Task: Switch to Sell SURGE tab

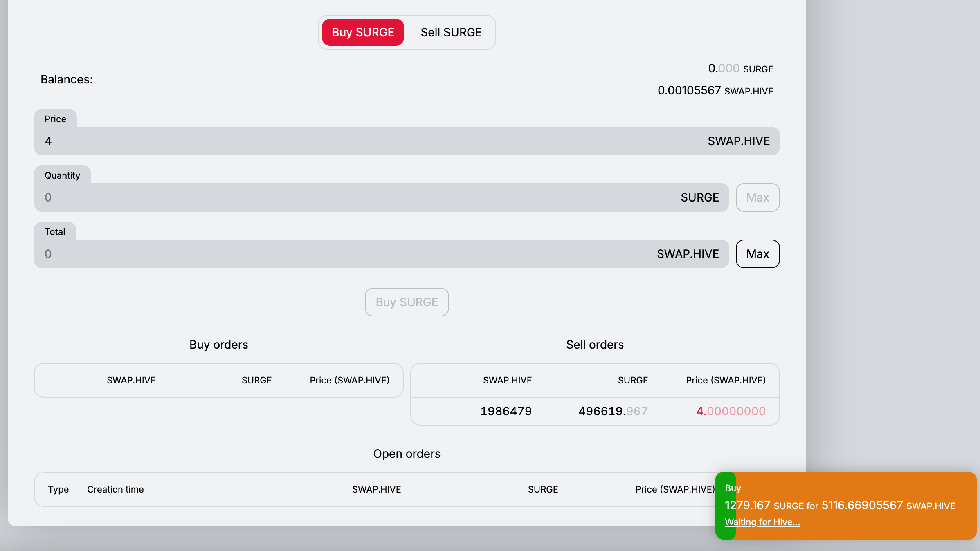Action: pos(451,32)
